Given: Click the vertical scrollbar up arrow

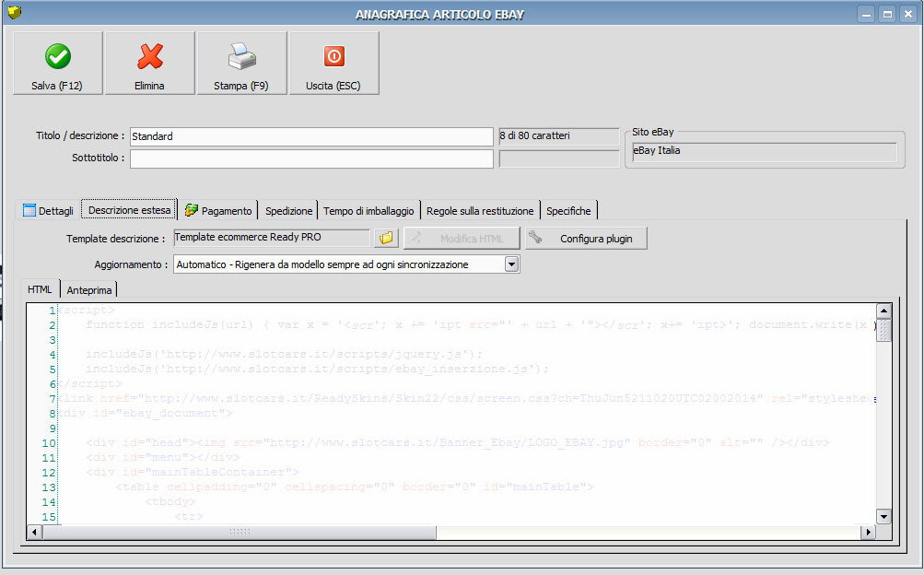Looking at the screenshot, I should [x=883, y=311].
